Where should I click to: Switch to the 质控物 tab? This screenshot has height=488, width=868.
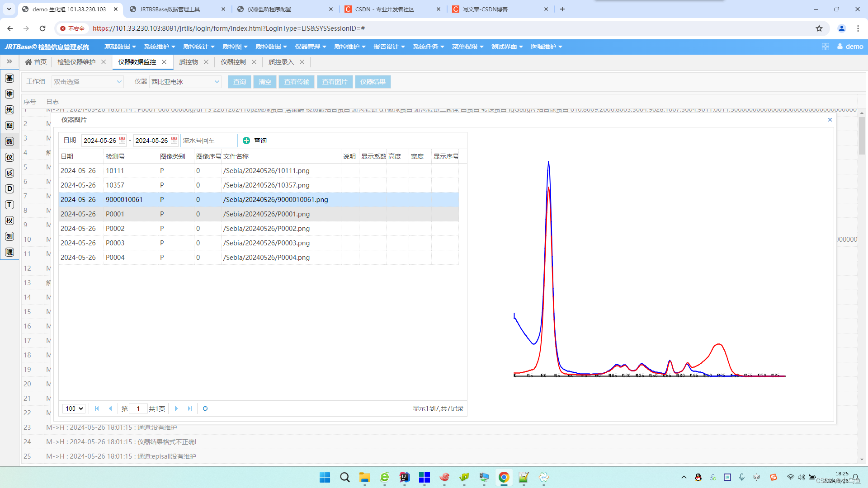click(x=189, y=62)
